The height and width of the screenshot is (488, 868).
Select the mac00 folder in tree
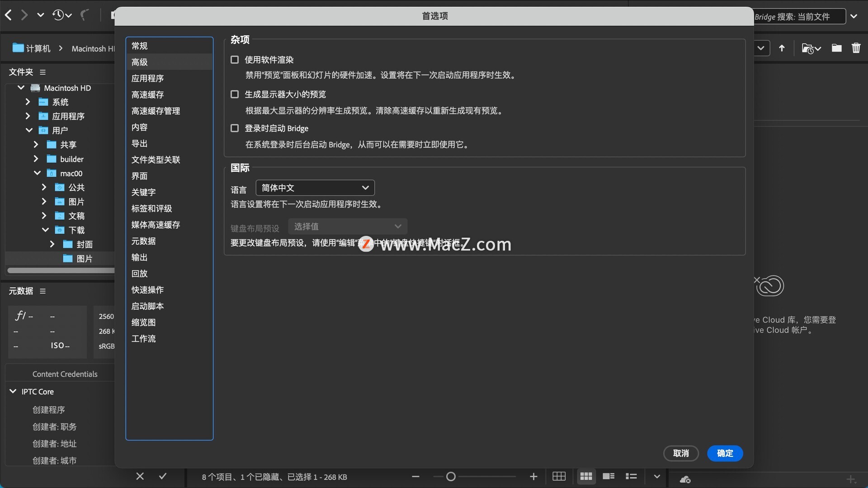click(71, 174)
